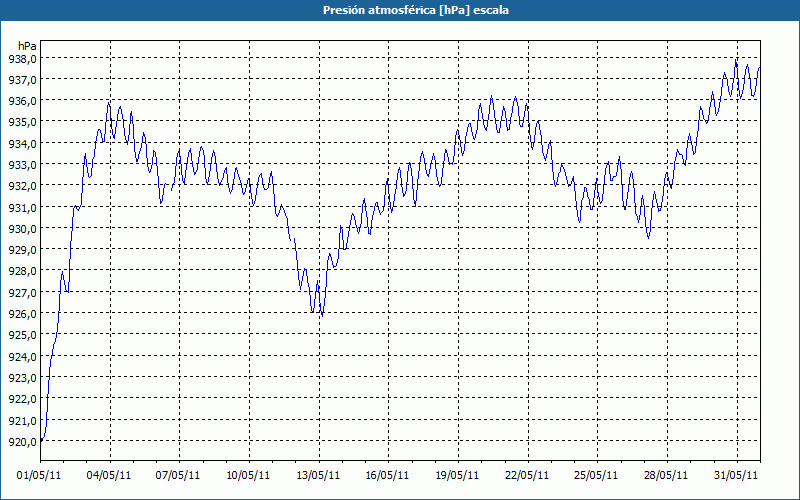This screenshot has width=800, height=500.
Task: Click the 926,0 y-axis value
Action: tap(22, 314)
